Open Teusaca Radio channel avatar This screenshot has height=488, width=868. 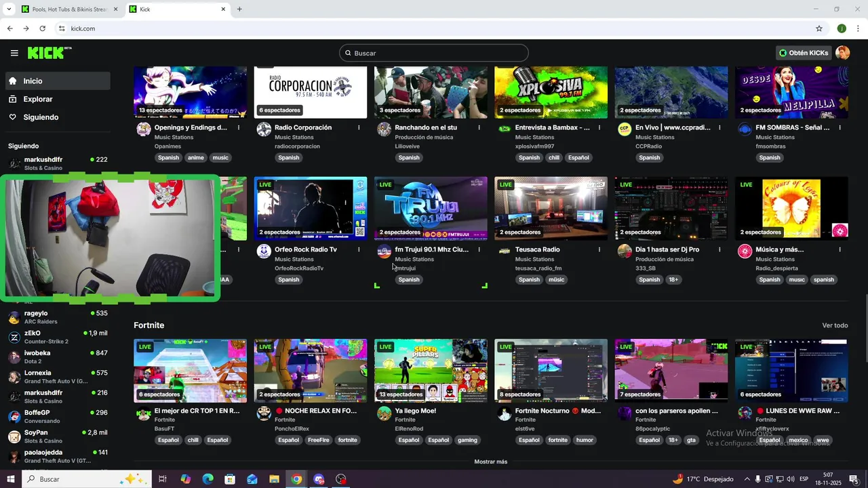pos(505,251)
